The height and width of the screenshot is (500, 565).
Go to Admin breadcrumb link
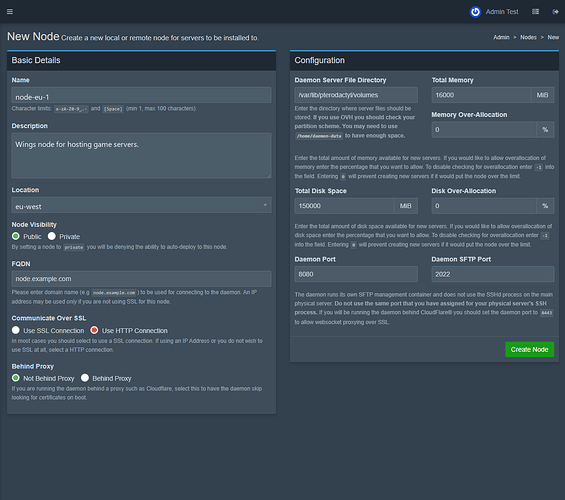(501, 37)
